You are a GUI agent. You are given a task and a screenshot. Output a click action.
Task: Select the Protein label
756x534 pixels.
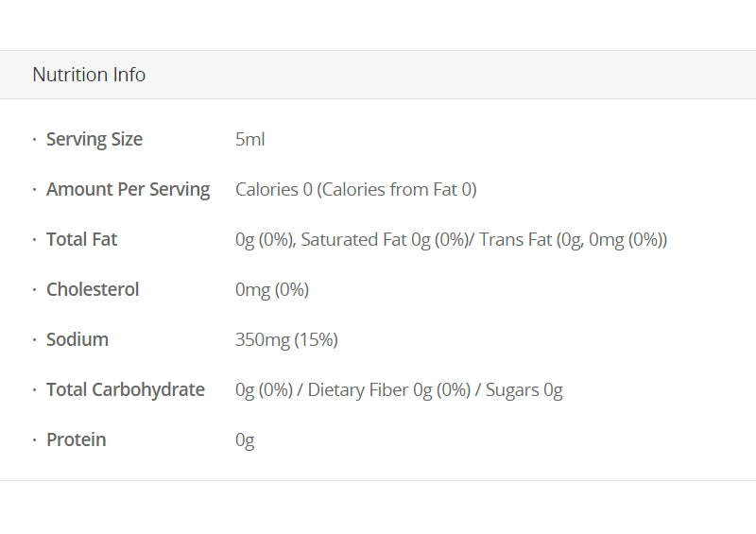(x=76, y=440)
